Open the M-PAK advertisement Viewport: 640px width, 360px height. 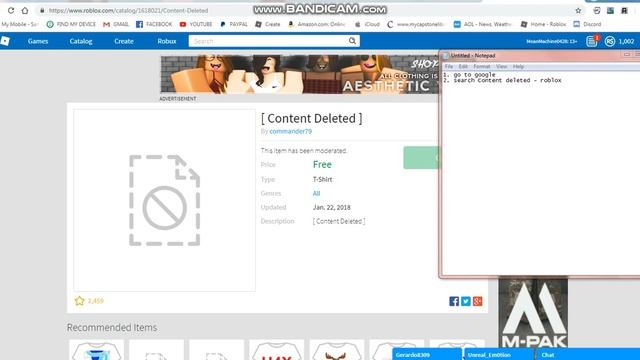[533, 313]
